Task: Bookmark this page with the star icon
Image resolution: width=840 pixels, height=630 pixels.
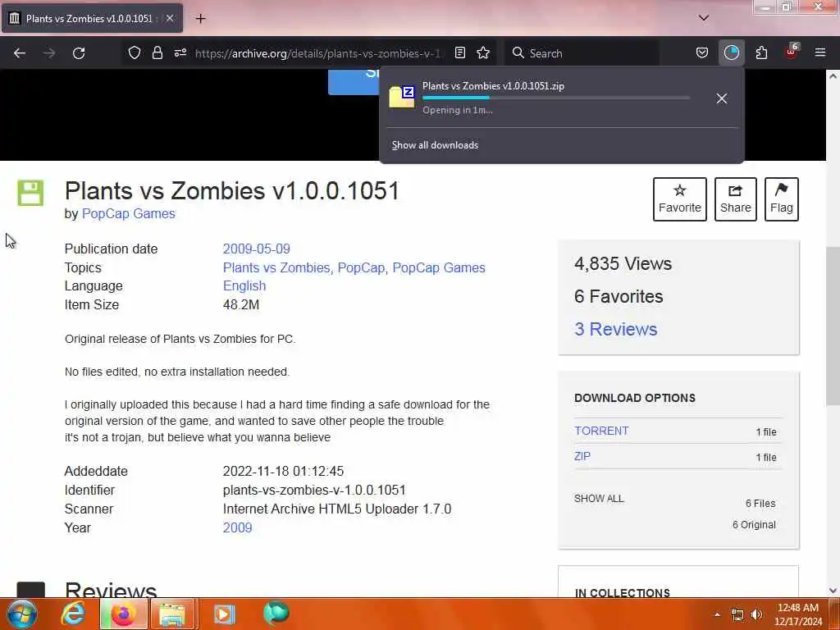Action: pos(483,52)
